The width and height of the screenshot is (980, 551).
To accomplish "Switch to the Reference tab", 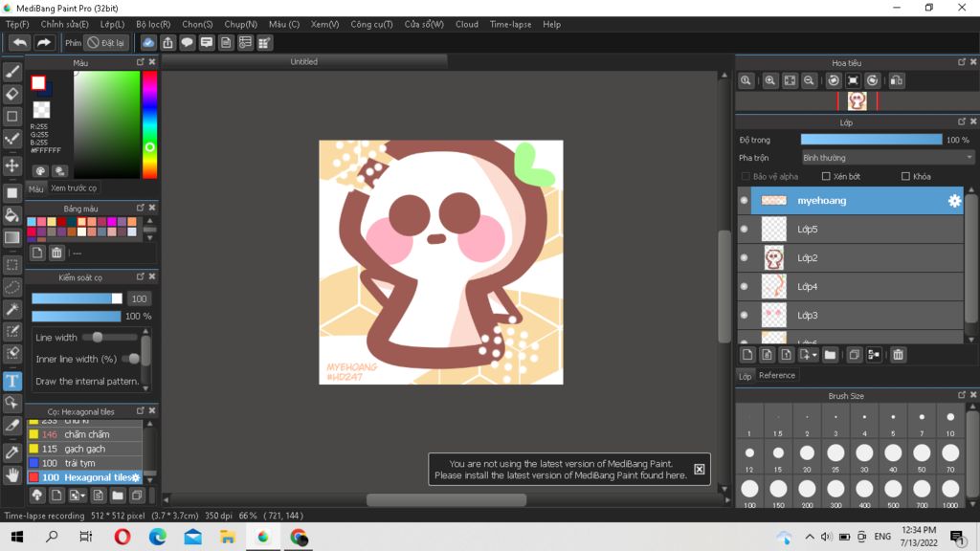I will 777,375.
